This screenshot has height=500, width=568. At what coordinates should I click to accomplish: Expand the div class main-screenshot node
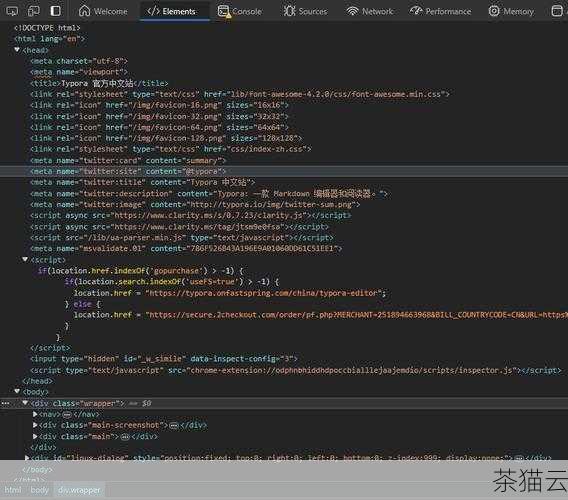[x=35, y=425]
